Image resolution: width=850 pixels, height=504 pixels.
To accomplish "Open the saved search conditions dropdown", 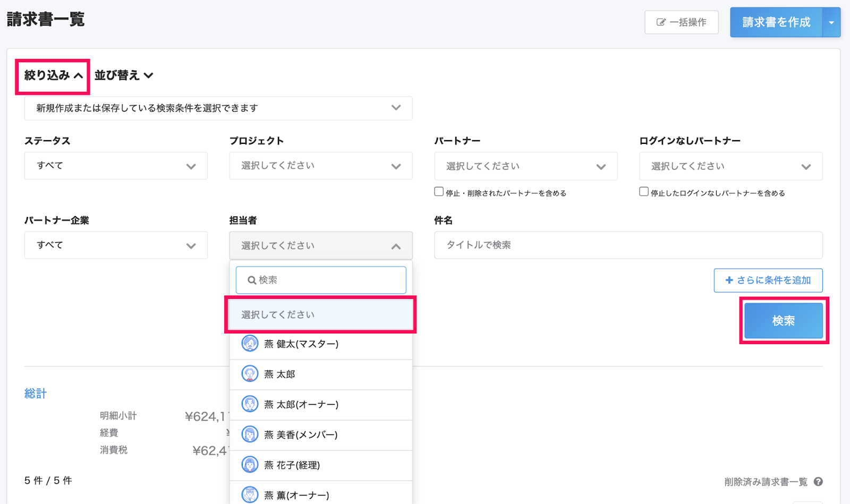I will [218, 108].
